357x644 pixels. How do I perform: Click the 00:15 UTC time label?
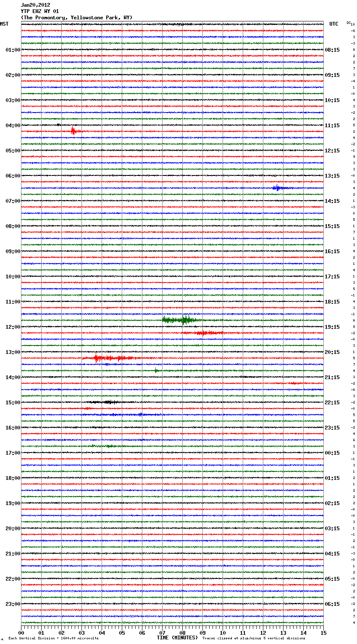332,453
